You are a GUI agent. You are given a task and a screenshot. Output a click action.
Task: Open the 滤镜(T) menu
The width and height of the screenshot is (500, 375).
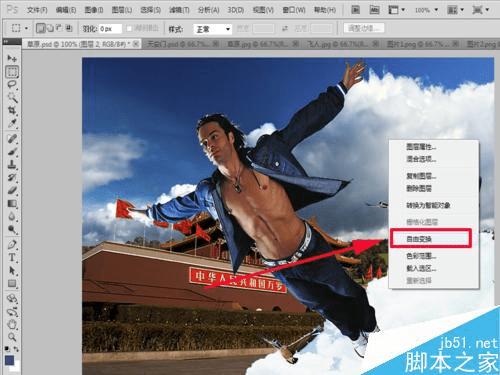[179, 10]
